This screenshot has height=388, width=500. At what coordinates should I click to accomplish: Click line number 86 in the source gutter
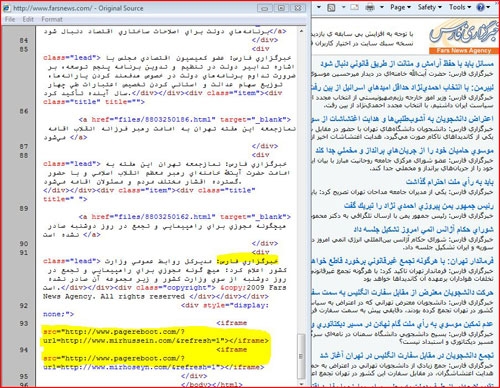[x=24, y=111]
